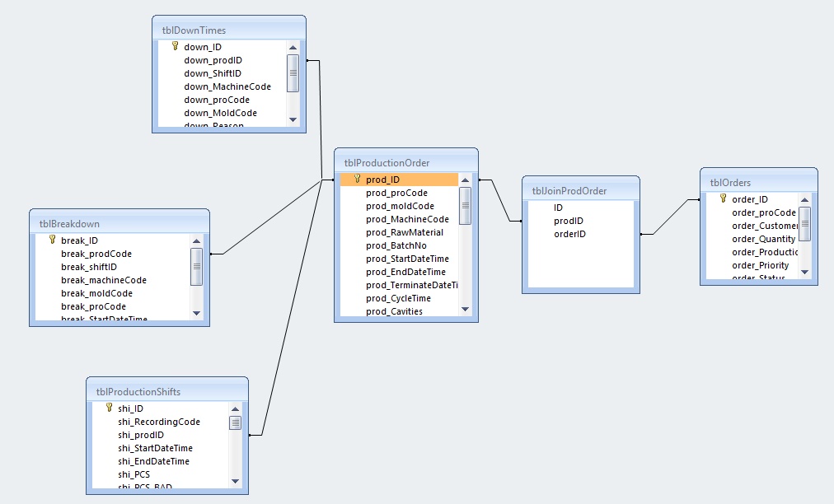Click the up scroll arrow in tblProductionShifts
Screen dimensions: 834x504
[x=235, y=408]
